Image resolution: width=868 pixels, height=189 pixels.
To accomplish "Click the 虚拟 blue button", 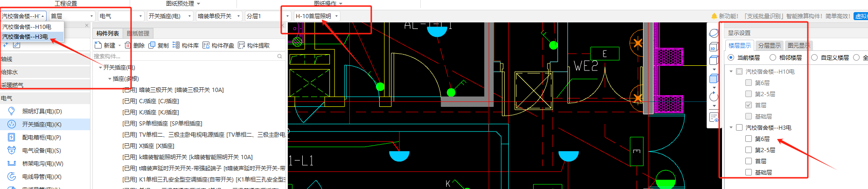I will point(861,16).
